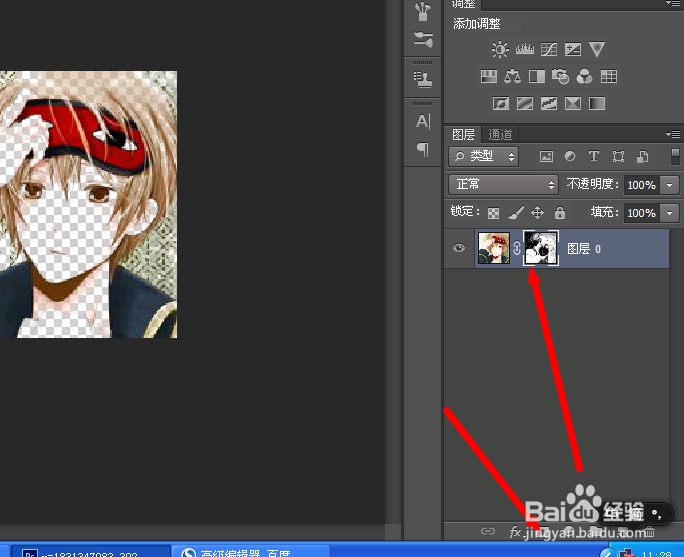Filter layers by shape layers
Screen dimensions: 684x557
(x=618, y=157)
